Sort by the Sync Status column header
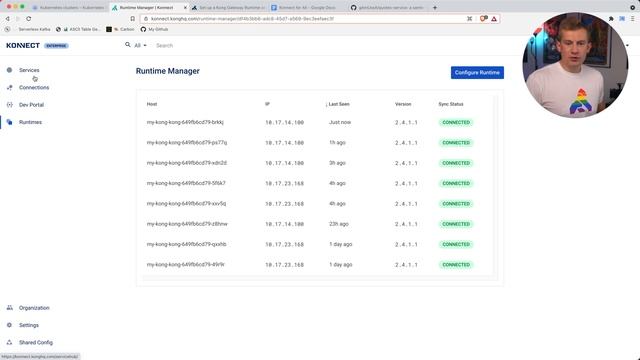The image size is (640, 360). 451,104
